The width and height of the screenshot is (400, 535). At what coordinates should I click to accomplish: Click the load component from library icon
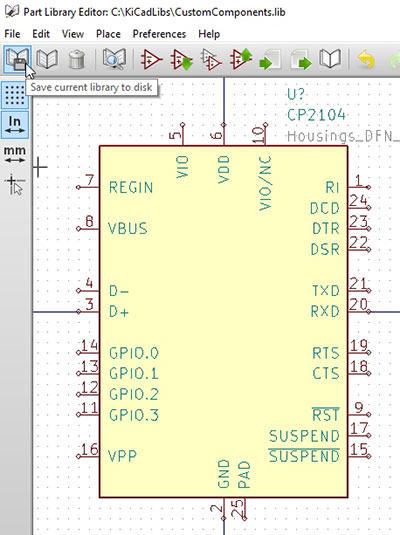pyautogui.click(x=181, y=59)
